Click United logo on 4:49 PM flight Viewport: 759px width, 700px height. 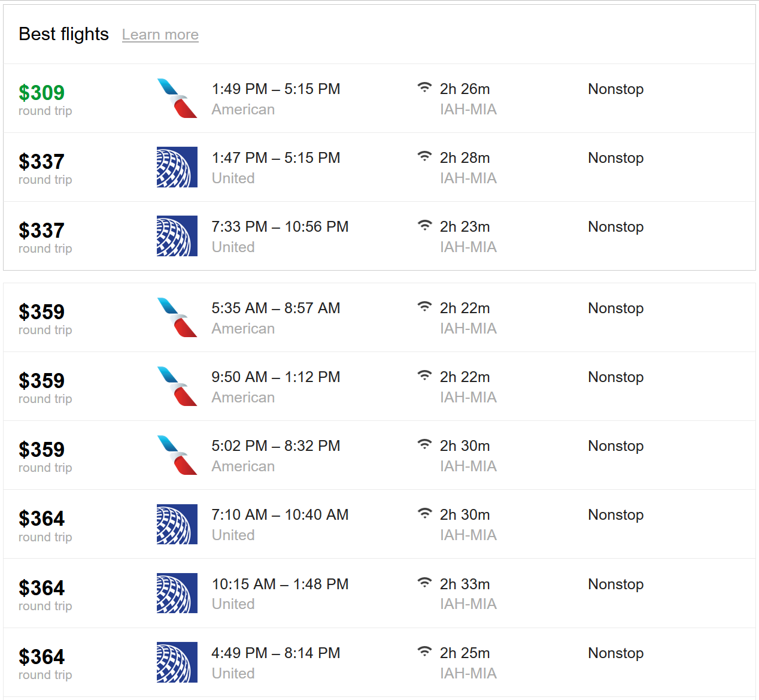click(x=177, y=662)
